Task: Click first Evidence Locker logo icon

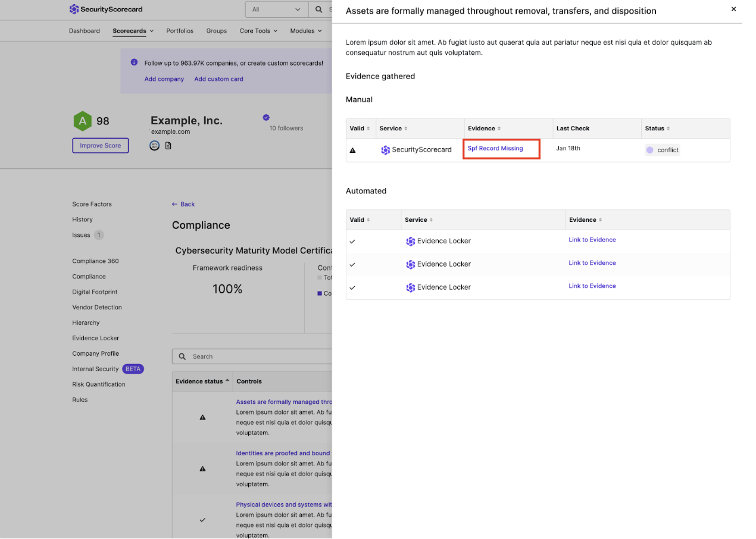Action: point(410,241)
